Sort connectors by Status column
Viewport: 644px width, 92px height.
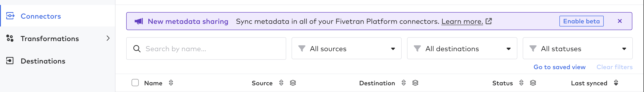point(521,83)
